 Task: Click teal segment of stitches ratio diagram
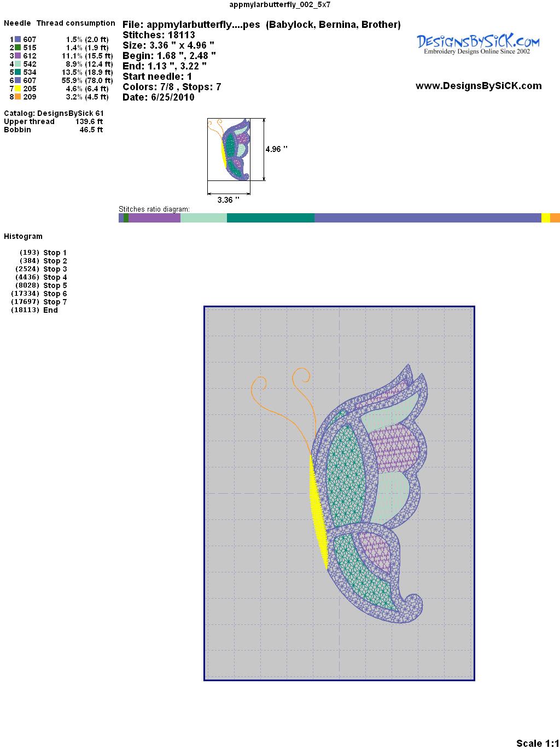(x=270, y=218)
